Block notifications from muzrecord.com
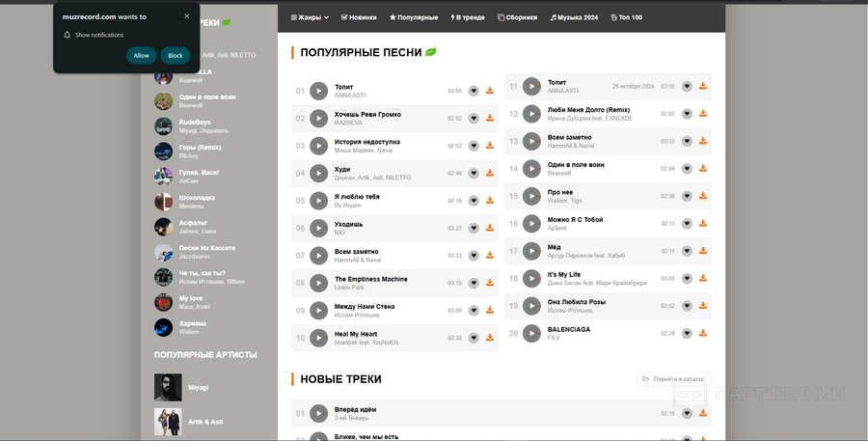868x441 pixels. coord(176,55)
